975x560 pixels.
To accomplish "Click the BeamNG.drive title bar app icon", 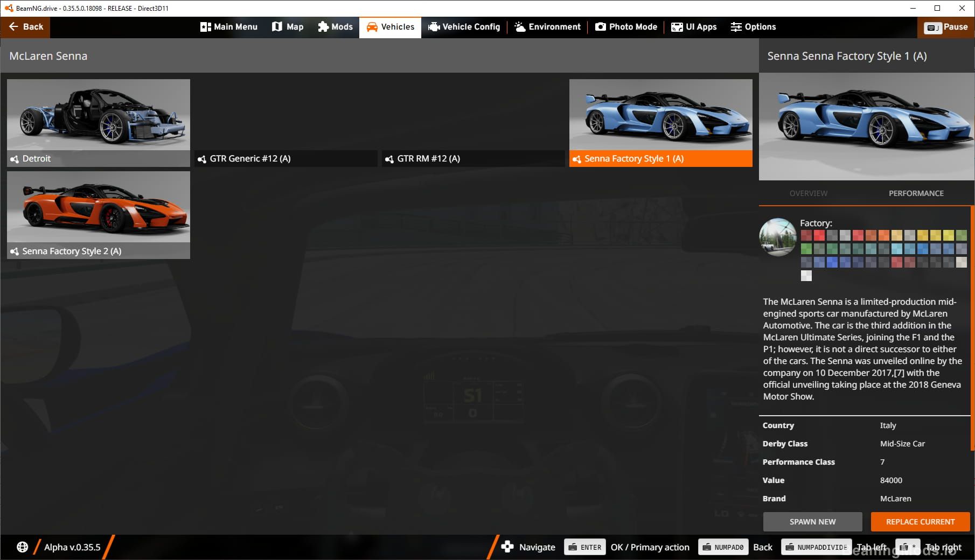I will pos(9,8).
